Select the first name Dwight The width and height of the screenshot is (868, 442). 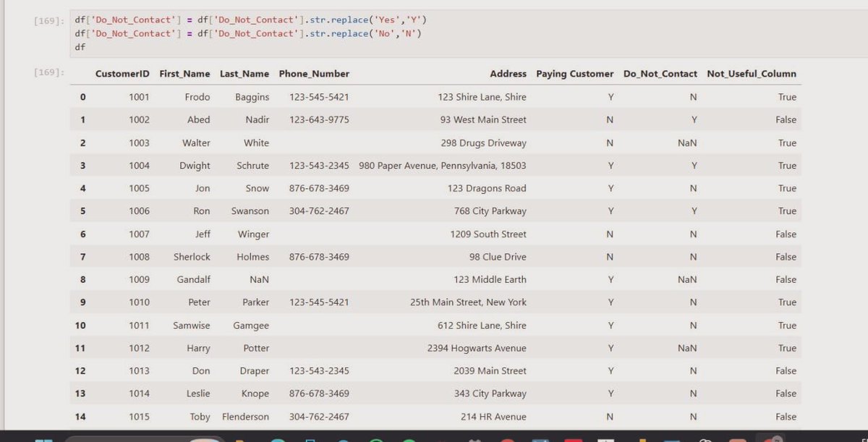(x=195, y=166)
